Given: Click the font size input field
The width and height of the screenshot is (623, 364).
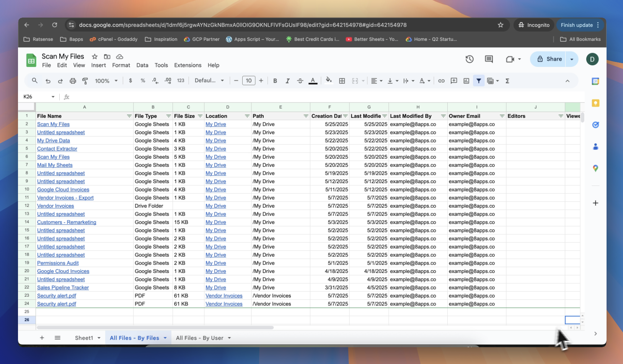Looking at the screenshot, I should (249, 81).
